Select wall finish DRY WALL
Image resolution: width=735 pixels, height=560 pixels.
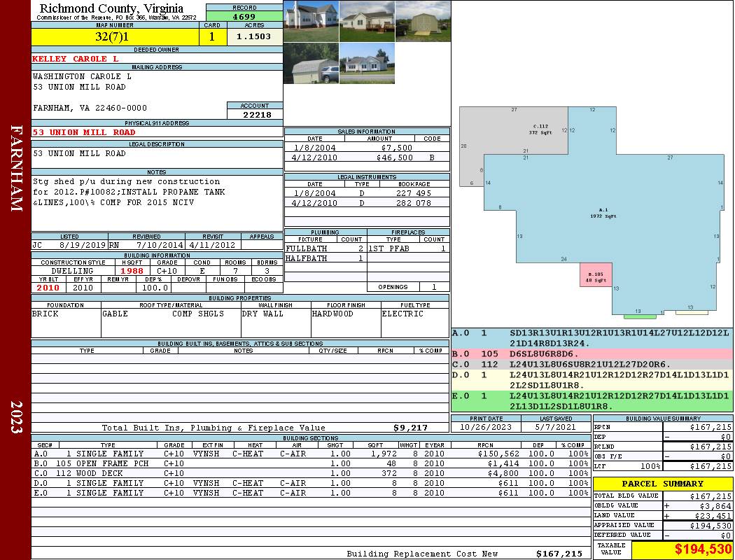point(262,314)
